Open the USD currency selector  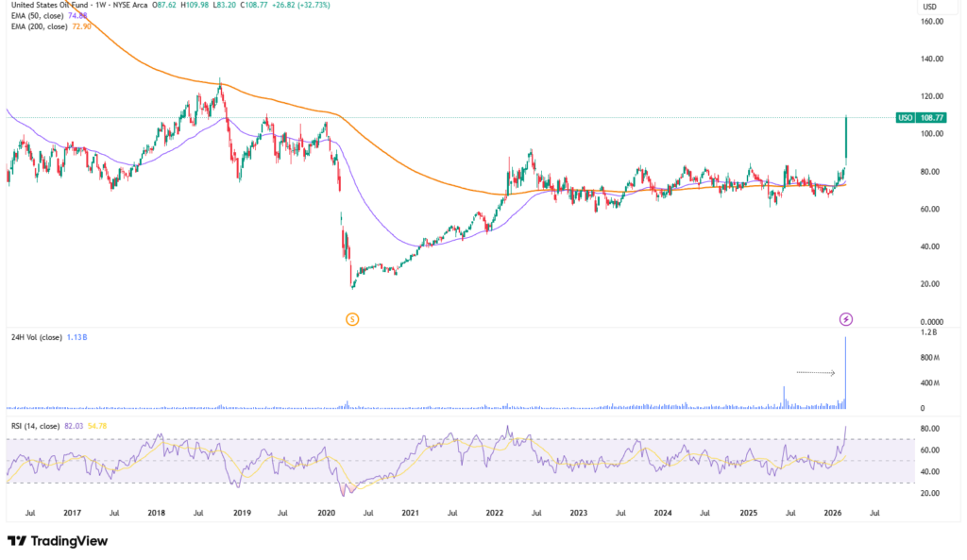(x=928, y=7)
